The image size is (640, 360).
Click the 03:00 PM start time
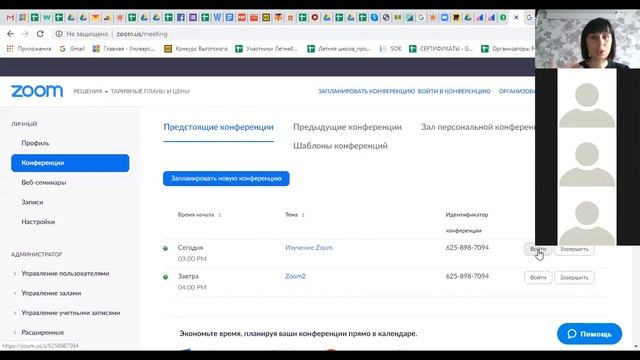pyautogui.click(x=192, y=259)
